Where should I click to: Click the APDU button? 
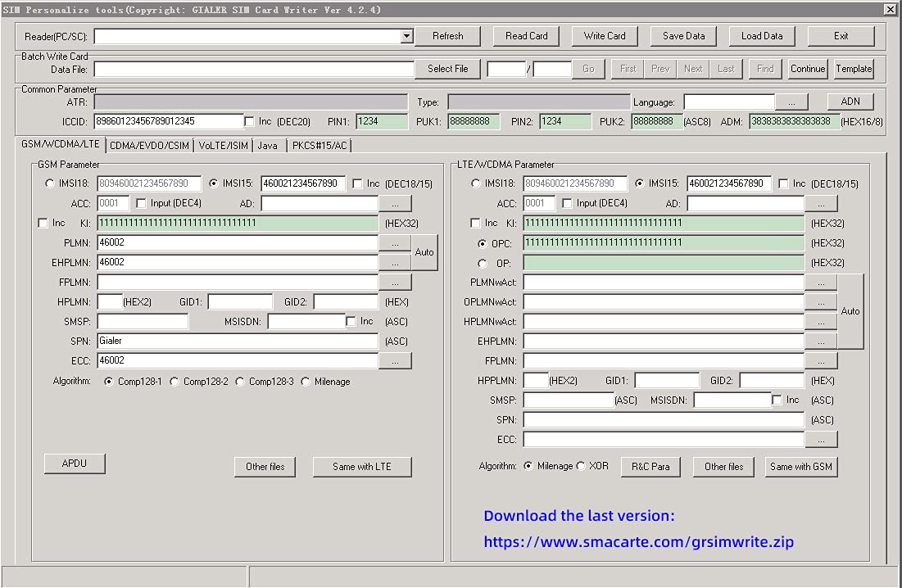tap(75, 464)
